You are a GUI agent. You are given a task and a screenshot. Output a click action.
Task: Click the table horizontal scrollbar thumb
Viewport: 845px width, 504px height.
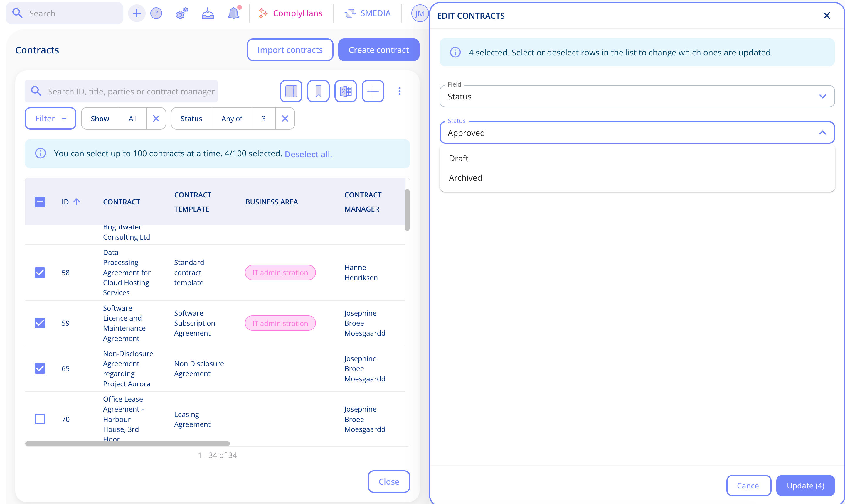click(x=127, y=443)
